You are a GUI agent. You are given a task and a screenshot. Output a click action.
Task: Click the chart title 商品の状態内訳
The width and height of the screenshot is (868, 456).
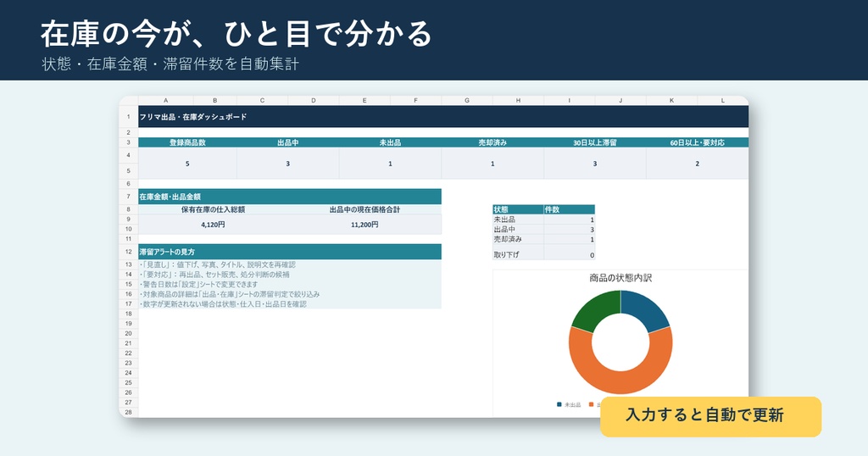click(x=620, y=278)
